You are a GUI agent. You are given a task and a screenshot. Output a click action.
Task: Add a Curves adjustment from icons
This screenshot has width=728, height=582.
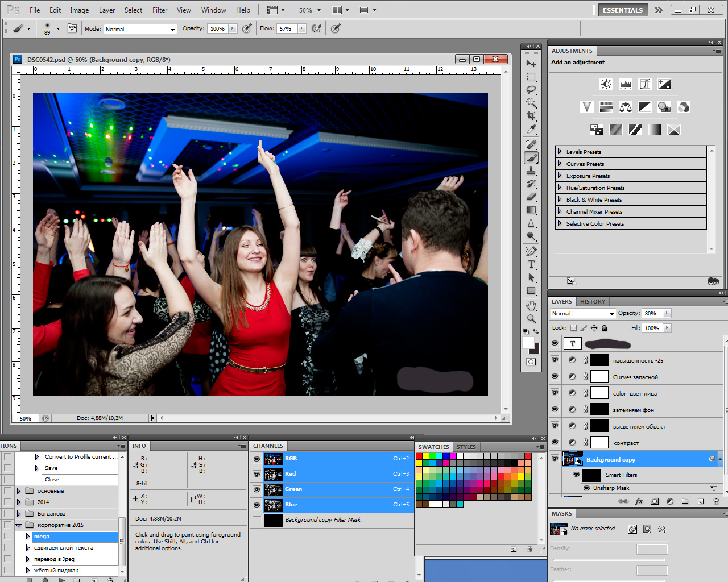(645, 84)
